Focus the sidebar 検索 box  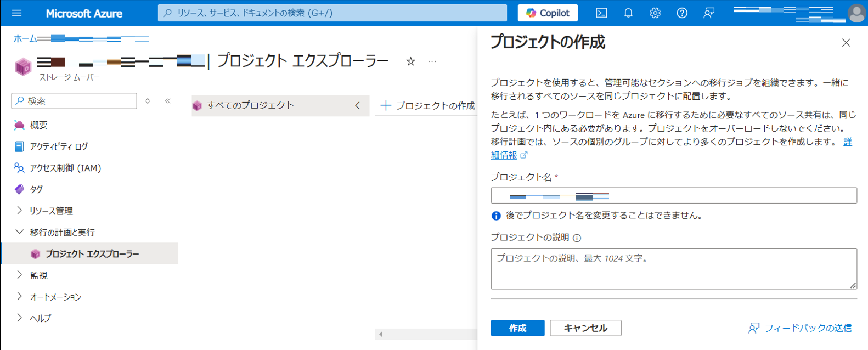(74, 101)
